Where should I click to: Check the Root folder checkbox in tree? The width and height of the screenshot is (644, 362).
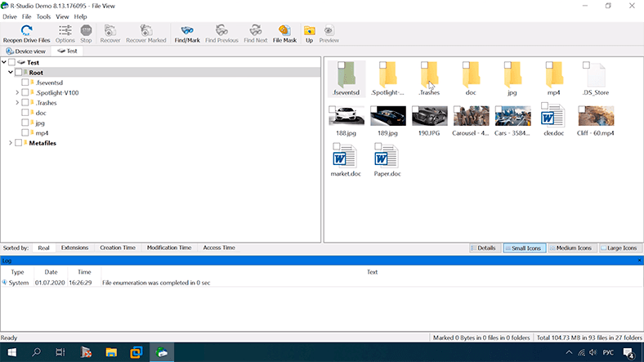tap(19, 72)
